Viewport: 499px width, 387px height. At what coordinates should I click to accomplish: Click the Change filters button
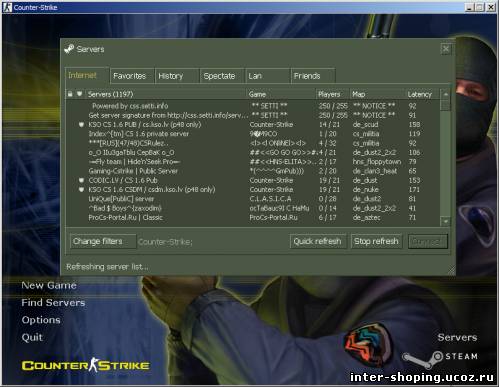tap(103, 241)
